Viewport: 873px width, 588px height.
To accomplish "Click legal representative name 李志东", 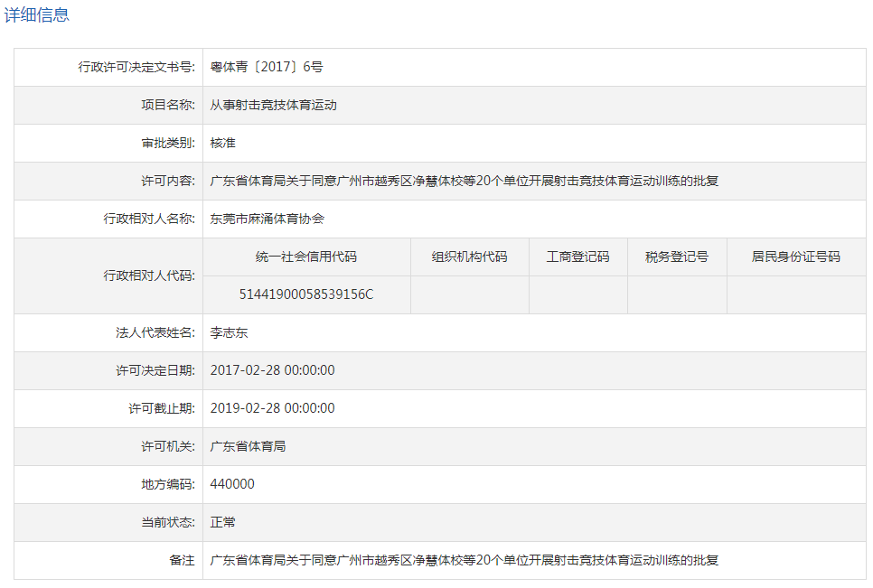I will coord(229,332).
